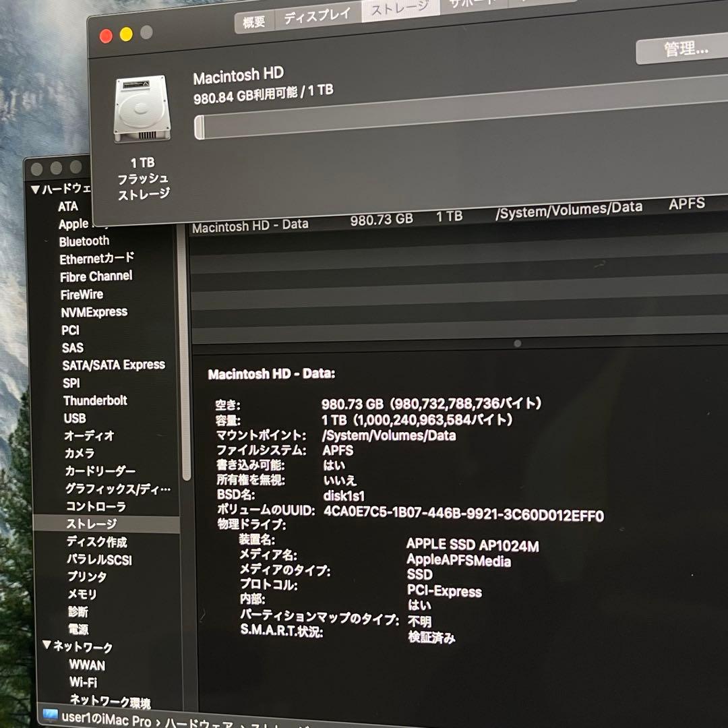Select USB in the sidebar

point(75,419)
